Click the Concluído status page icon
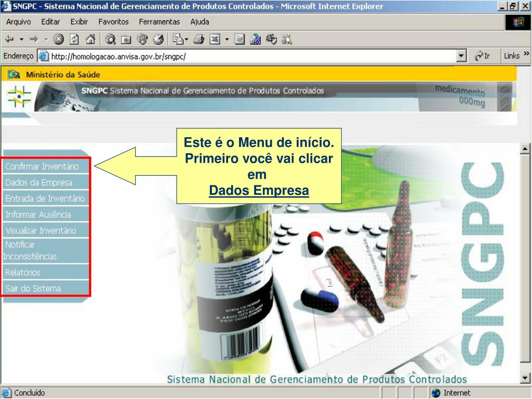 6,393
